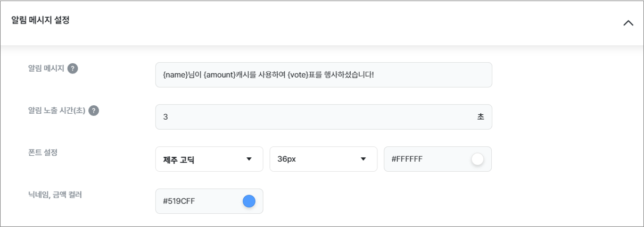Click the 알림 메시지 label text
This screenshot has width=644, height=227.
point(46,69)
